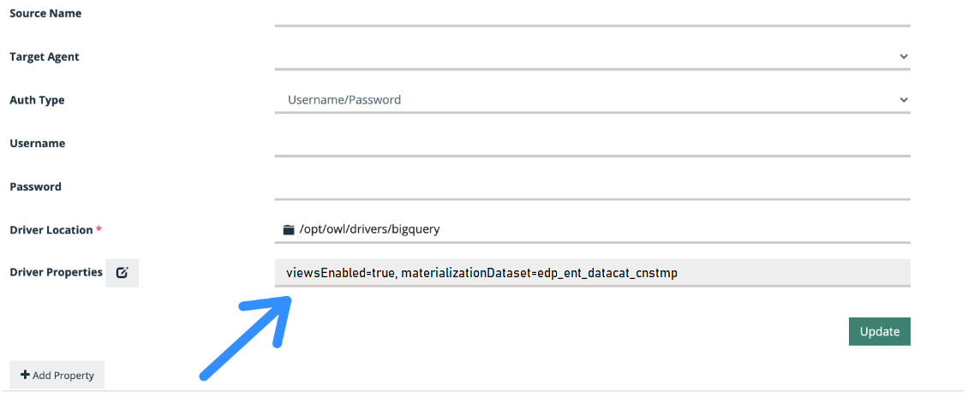Expand the Target Agent chevron arrow

pyautogui.click(x=903, y=56)
